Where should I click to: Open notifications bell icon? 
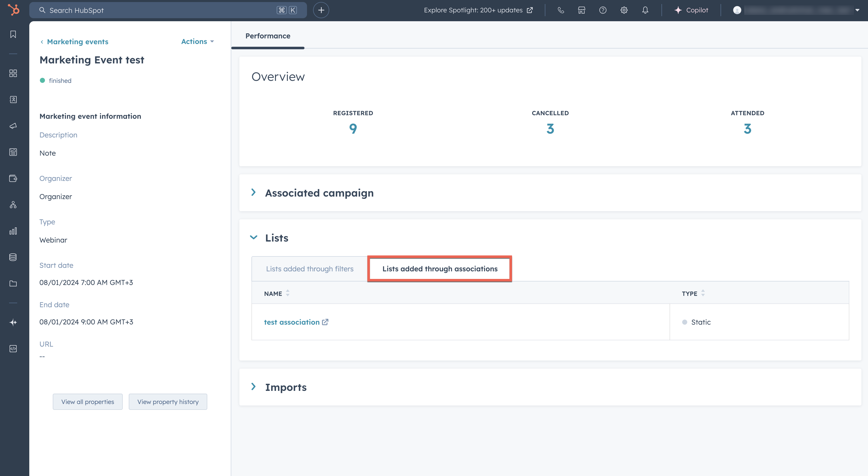coord(645,10)
